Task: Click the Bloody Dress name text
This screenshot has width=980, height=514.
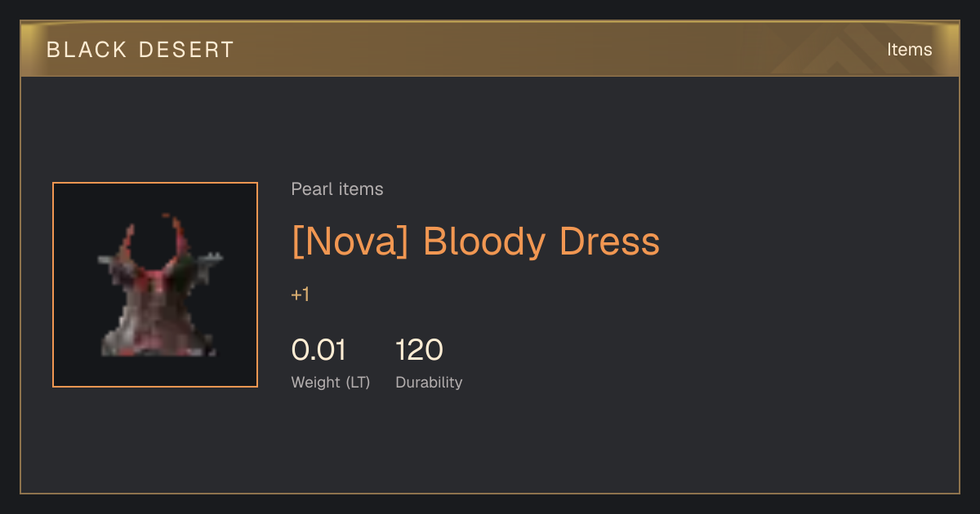Action: (x=541, y=241)
